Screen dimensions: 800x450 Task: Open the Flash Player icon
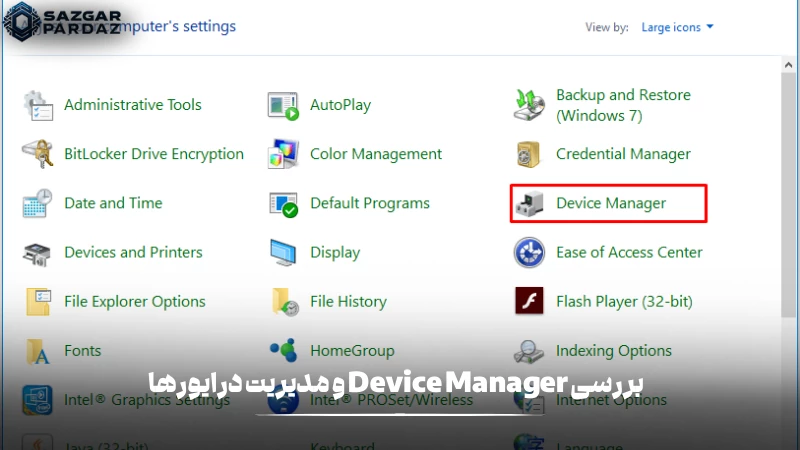tap(529, 301)
